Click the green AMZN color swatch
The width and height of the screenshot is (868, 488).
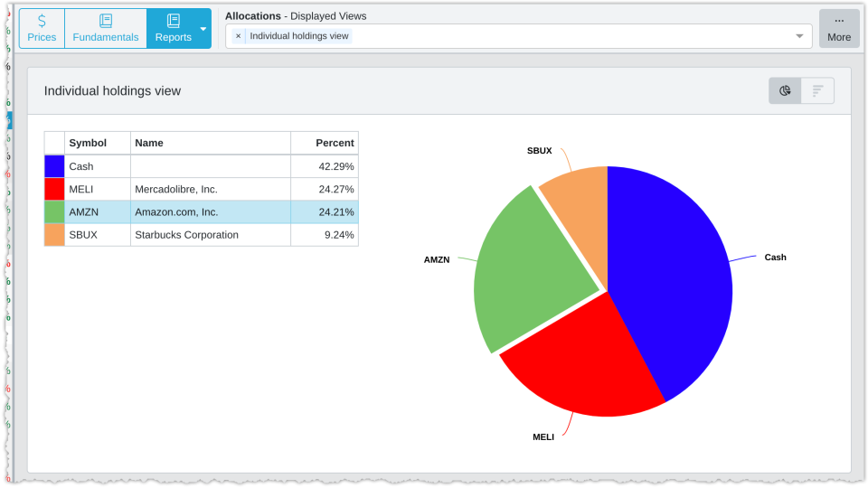click(x=54, y=211)
